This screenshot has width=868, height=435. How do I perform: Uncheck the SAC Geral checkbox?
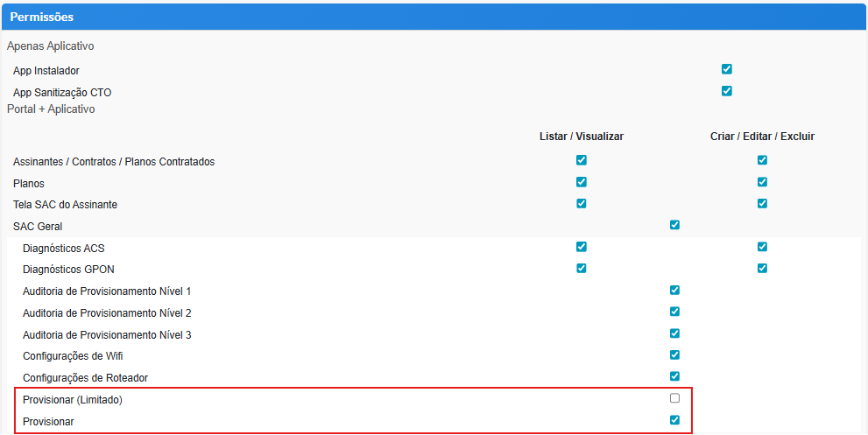[674, 225]
